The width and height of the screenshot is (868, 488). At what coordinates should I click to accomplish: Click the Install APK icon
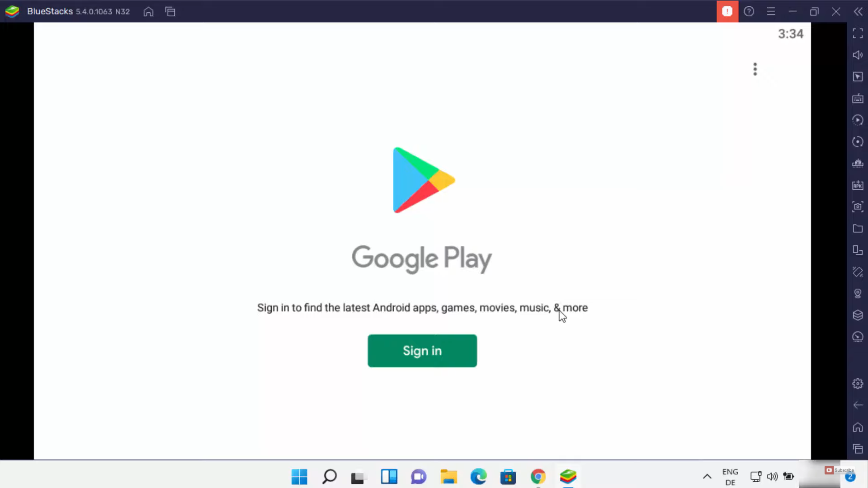pos(858,185)
